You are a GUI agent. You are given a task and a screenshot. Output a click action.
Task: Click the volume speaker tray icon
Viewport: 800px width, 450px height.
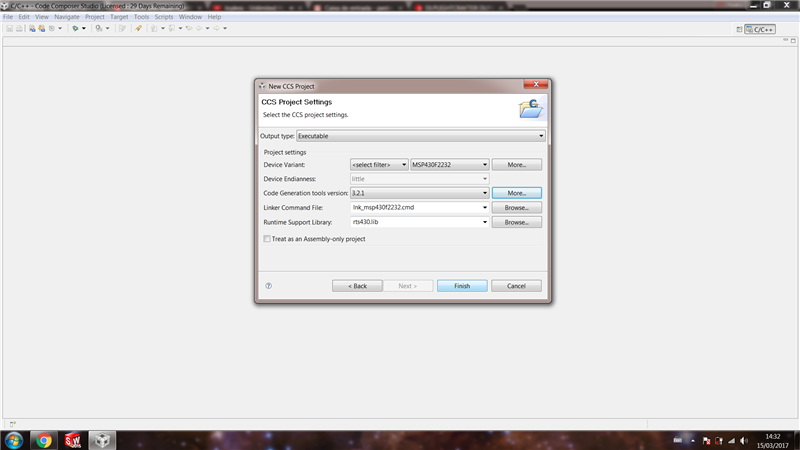click(x=744, y=440)
